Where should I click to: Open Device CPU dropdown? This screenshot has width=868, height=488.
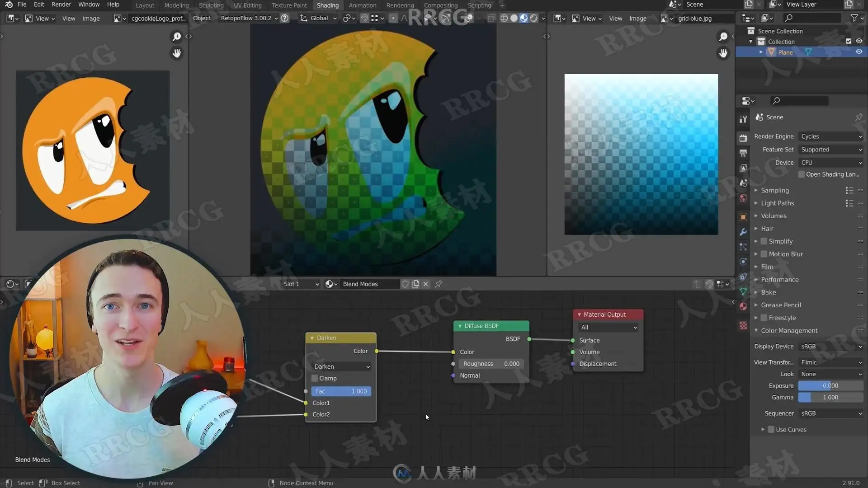pyautogui.click(x=831, y=163)
